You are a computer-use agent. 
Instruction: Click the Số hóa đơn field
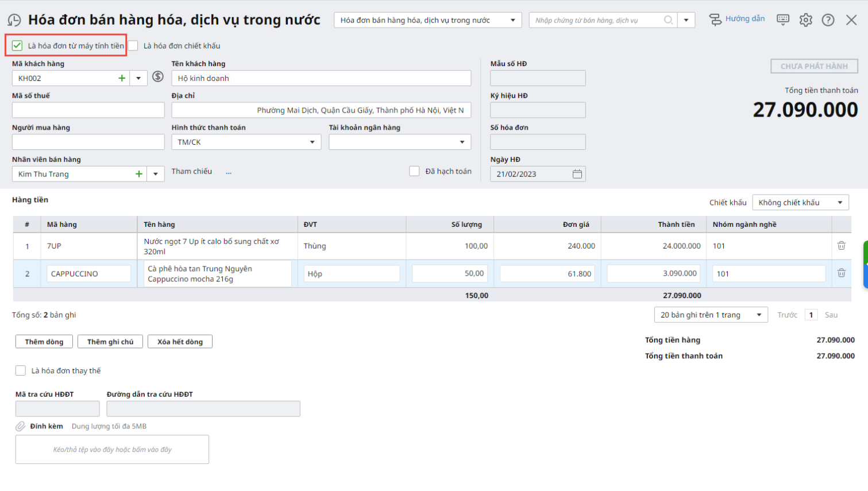[x=538, y=142]
